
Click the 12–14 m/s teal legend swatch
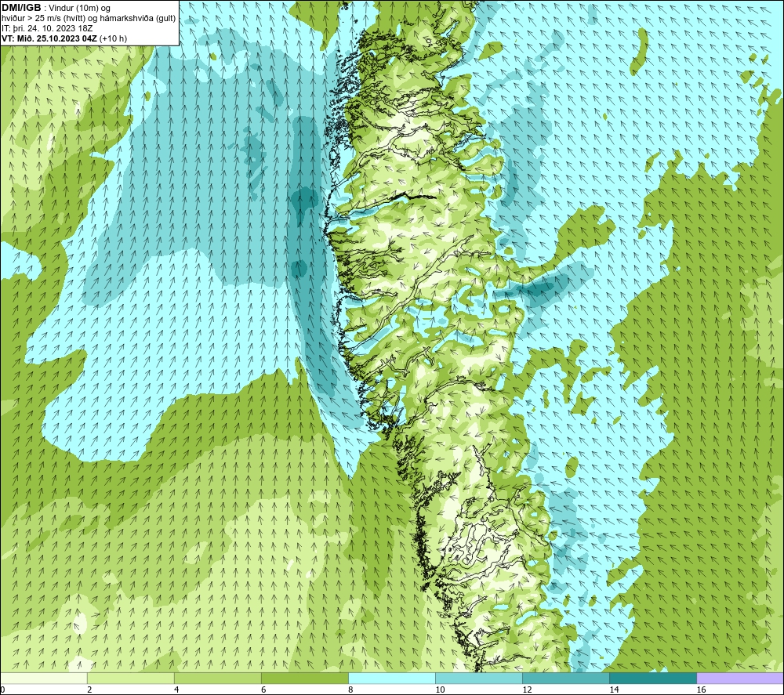[566, 678]
